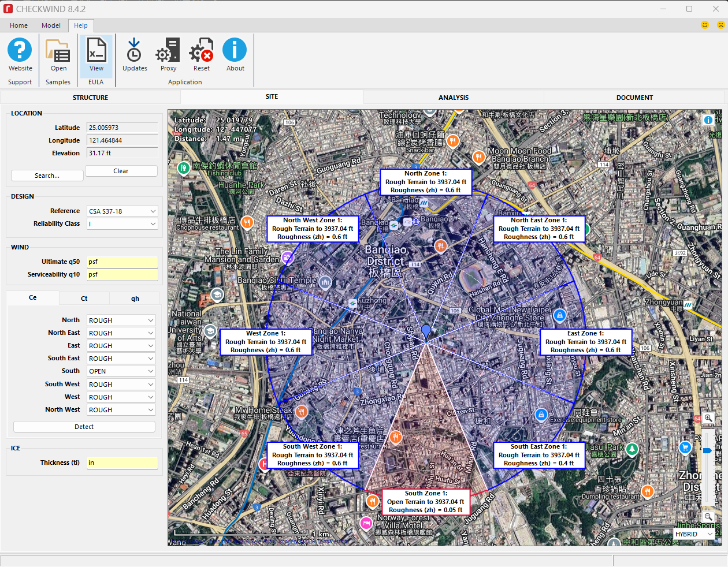Image resolution: width=728 pixels, height=567 pixels.
Task: Click the Norway Forest Villa Motel marker
Action: (366, 523)
